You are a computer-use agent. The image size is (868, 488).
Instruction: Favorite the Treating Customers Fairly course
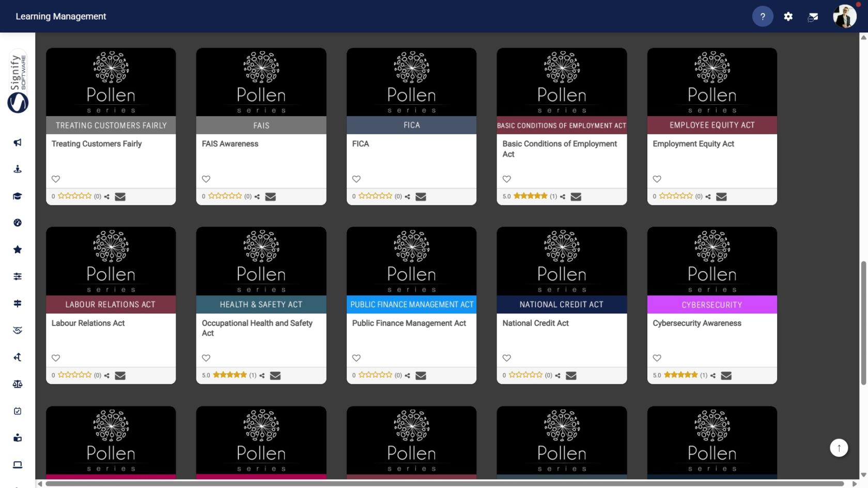coord(56,179)
